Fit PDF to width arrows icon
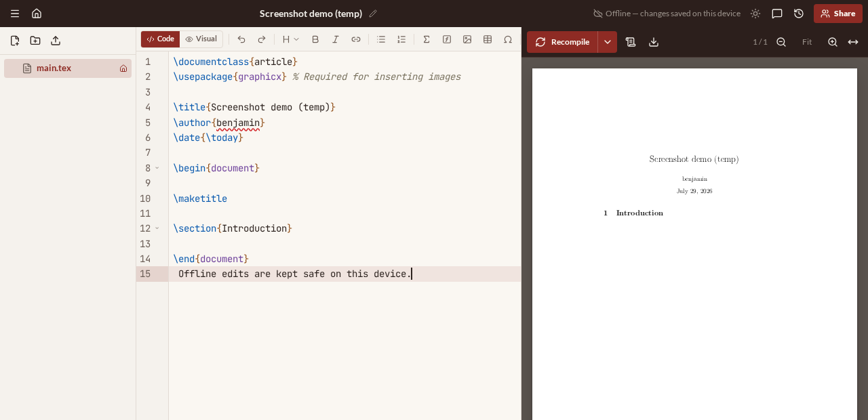 click(853, 42)
